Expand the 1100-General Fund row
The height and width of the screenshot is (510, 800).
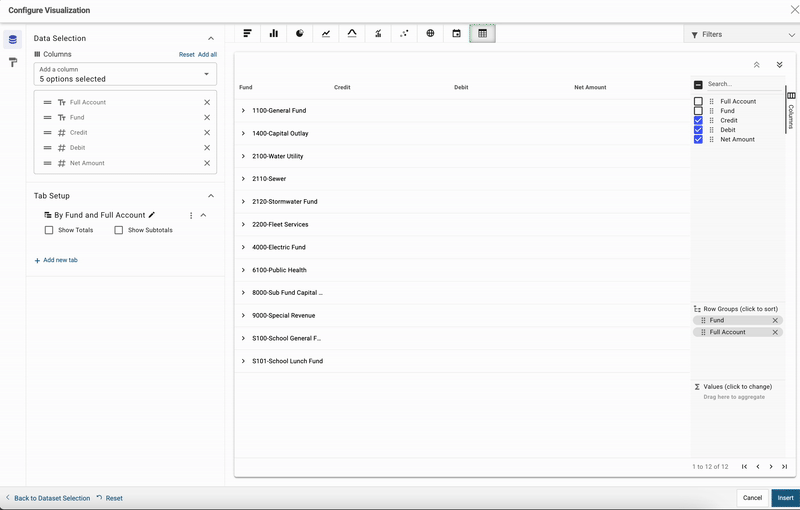[x=243, y=111]
